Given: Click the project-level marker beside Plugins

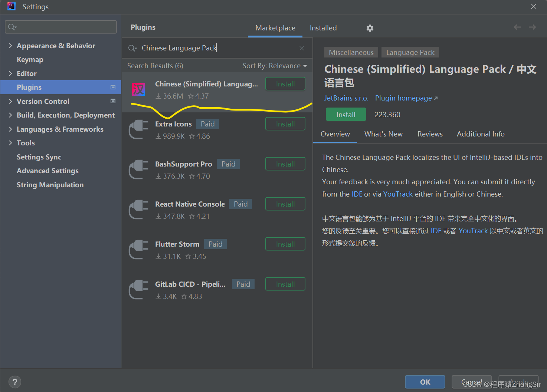Looking at the screenshot, I should (x=113, y=87).
